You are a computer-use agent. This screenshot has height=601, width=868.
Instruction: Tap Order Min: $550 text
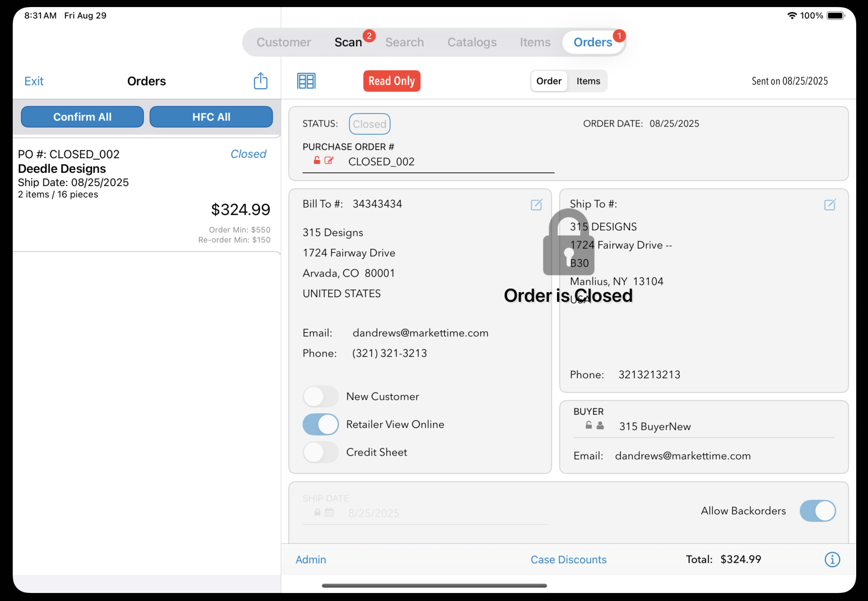[239, 230]
